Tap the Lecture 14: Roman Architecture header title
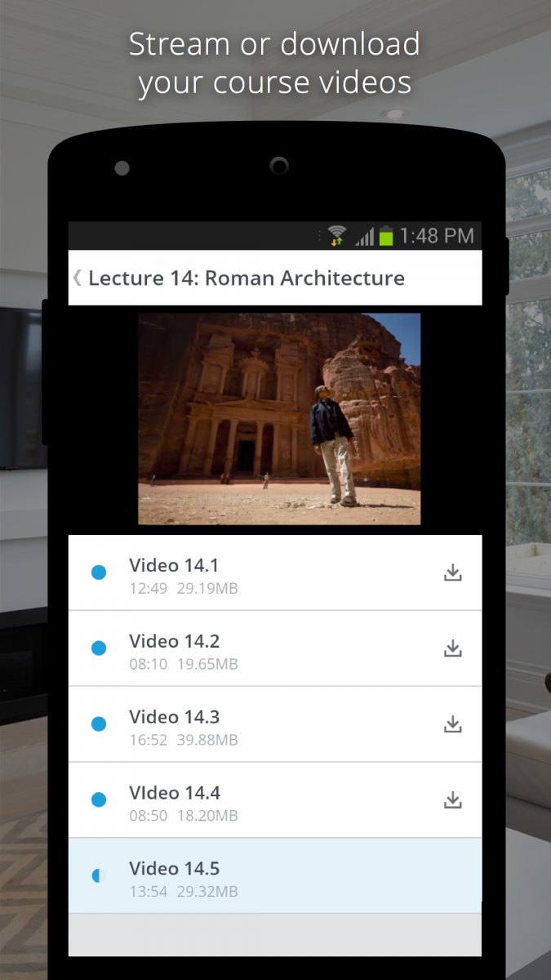 click(247, 278)
